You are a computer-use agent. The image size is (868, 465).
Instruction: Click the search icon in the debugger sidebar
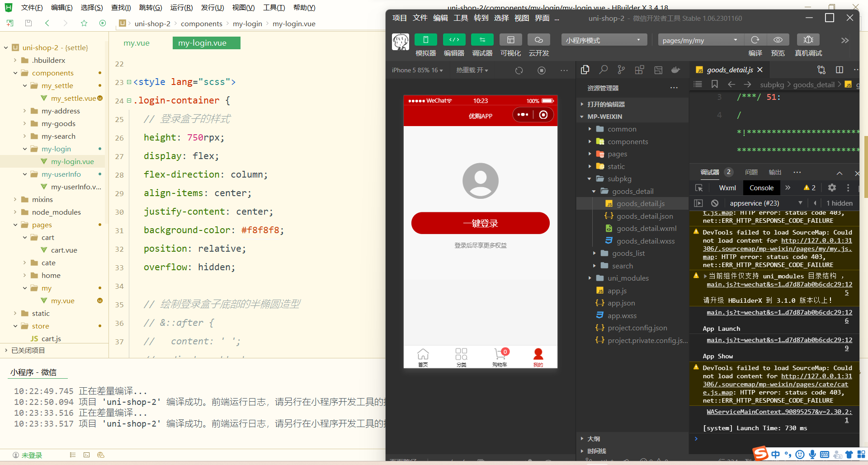pyautogui.click(x=603, y=70)
